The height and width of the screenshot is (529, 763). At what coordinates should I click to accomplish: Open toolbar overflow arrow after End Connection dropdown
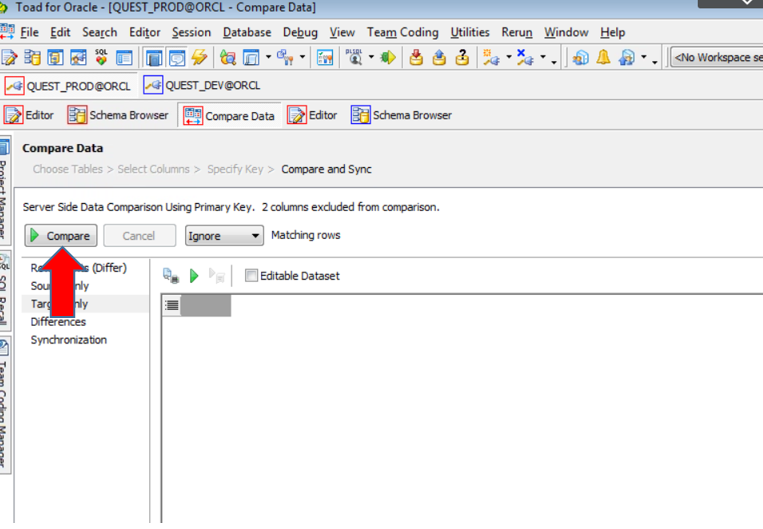click(x=554, y=61)
